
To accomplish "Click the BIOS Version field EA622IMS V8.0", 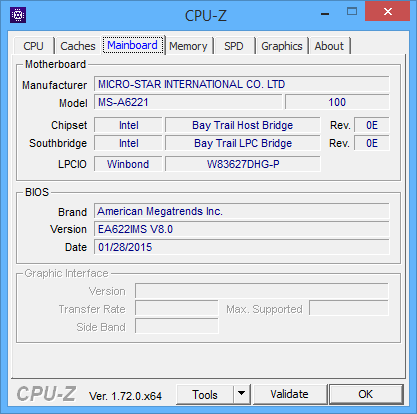I will [242, 229].
